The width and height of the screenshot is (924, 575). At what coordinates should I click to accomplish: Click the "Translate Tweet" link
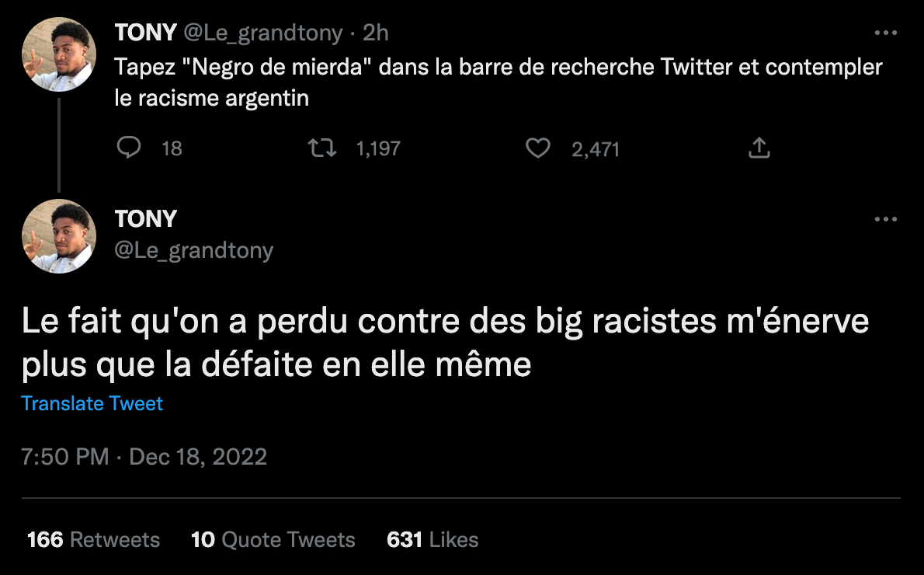click(x=92, y=404)
